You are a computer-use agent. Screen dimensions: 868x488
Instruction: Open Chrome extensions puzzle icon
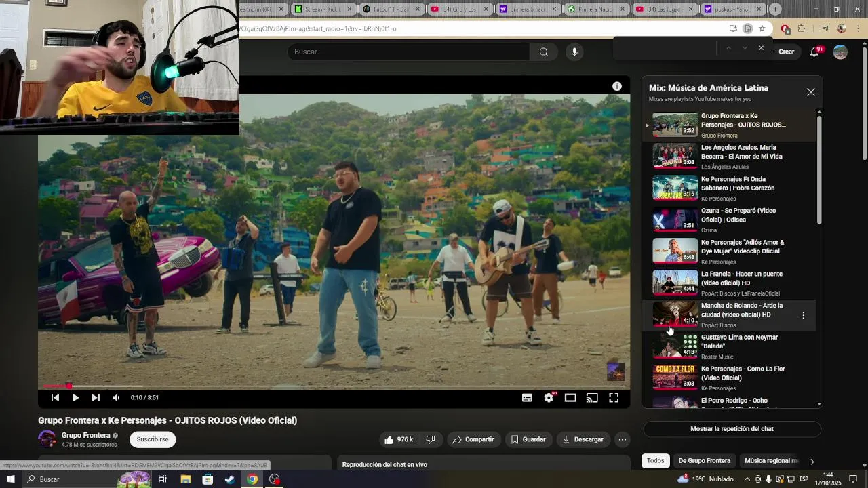(802, 28)
